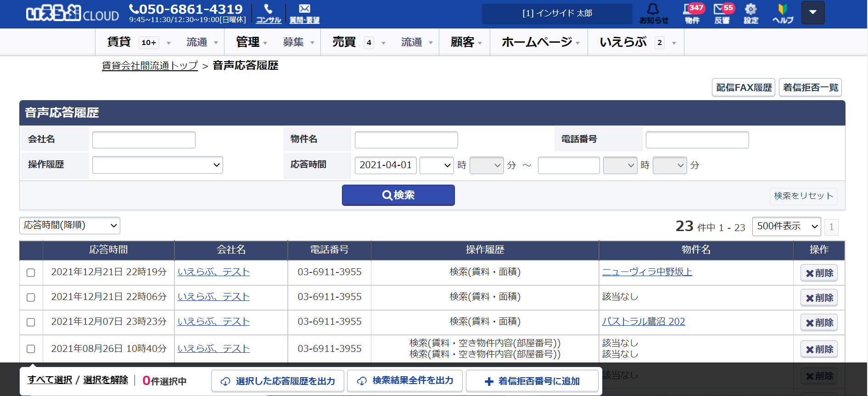The width and height of the screenshot is (868, 396).
Task: Open the コンサル phone icon
Action: tap(268, 13)
